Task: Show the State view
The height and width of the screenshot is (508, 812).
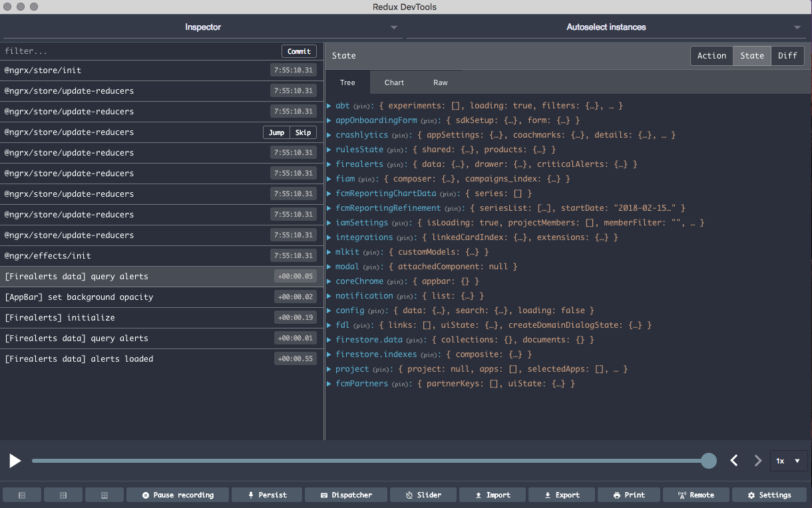Action: coord(752,56)
